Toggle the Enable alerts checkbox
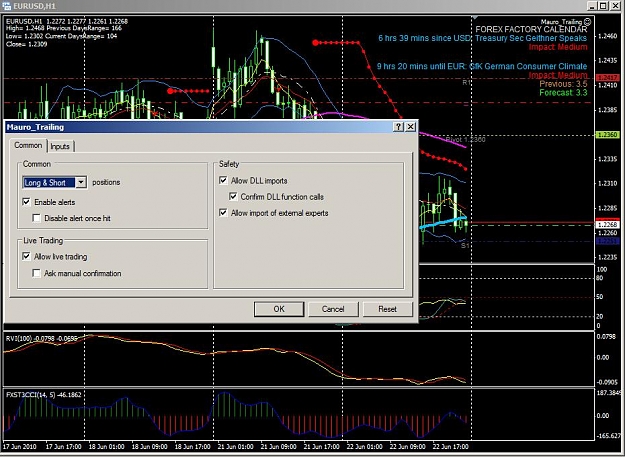The width and height of the screenshot is (625, 457). coord(26,202)
